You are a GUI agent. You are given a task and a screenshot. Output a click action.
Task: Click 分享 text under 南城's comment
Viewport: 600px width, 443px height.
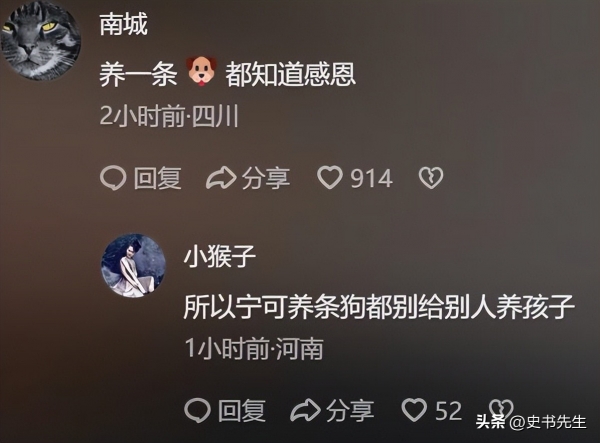[x=266, y=178]
